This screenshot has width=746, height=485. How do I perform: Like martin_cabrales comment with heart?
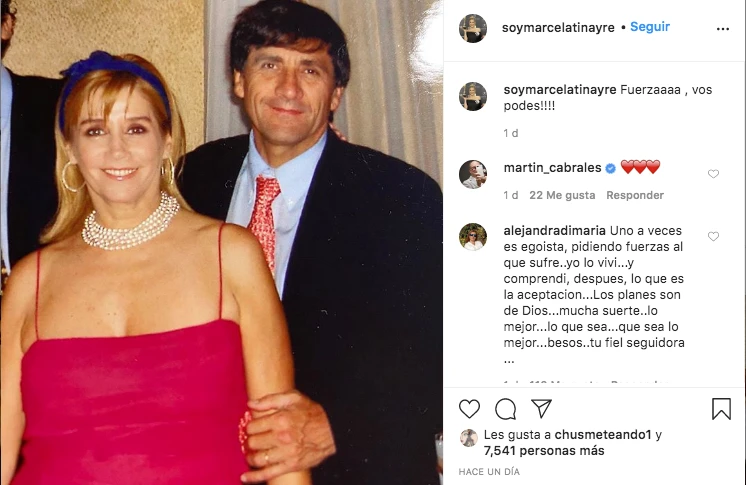point(713,174)
